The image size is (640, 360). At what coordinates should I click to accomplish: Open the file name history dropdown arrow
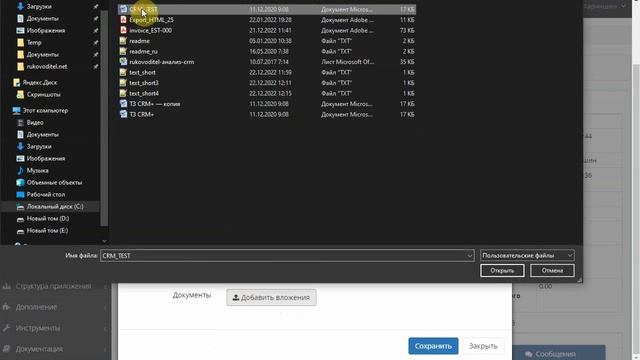[469, 256]
